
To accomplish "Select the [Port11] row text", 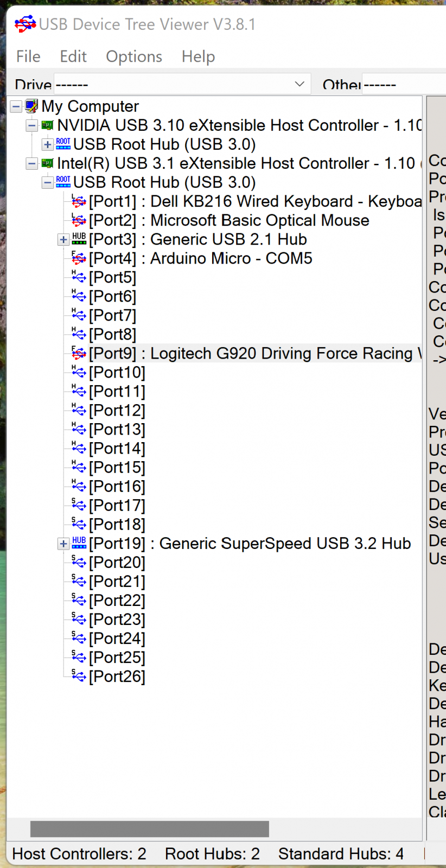I will (x=117, y=391).
